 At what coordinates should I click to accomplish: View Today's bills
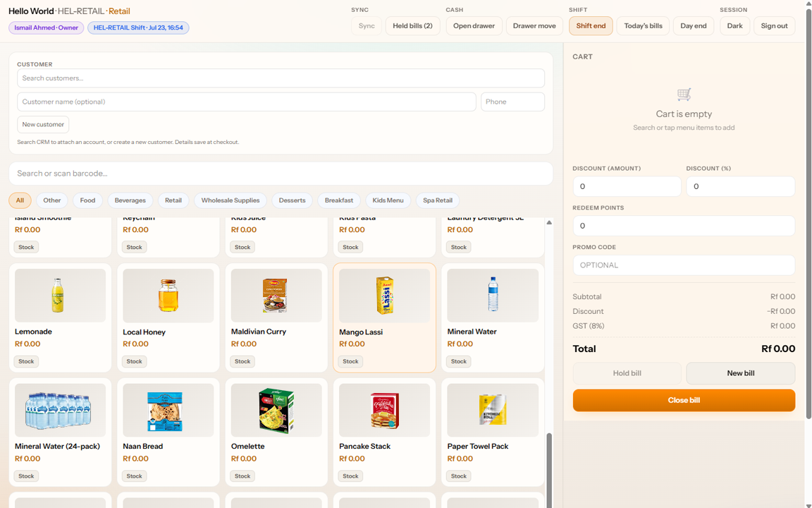(643, 26)
